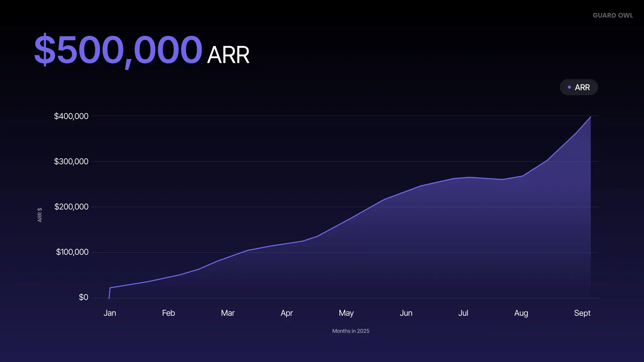Click the vertical ARR $ axis title
Image resolution: width=644 pixels, height=362 pixels.
tap(40, 215)
